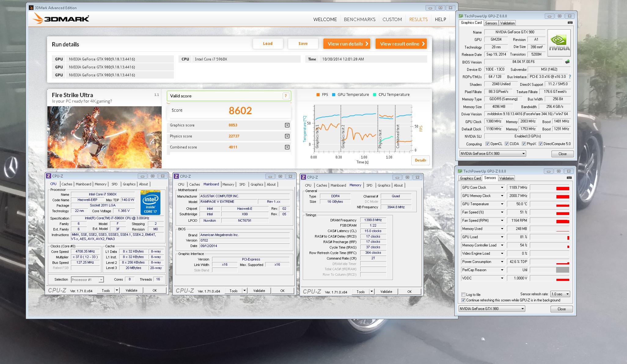Go to the BENCHMARKS section in 3DMark
The height and width of the screenshot is (364, 627).
click(x=360, y=19)
